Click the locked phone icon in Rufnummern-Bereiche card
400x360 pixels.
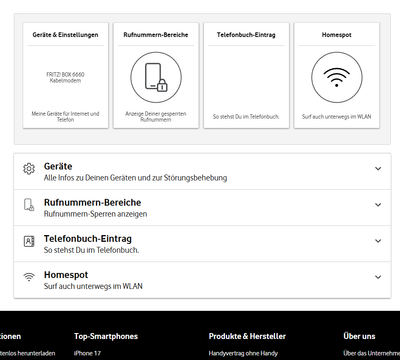(156, 77)
